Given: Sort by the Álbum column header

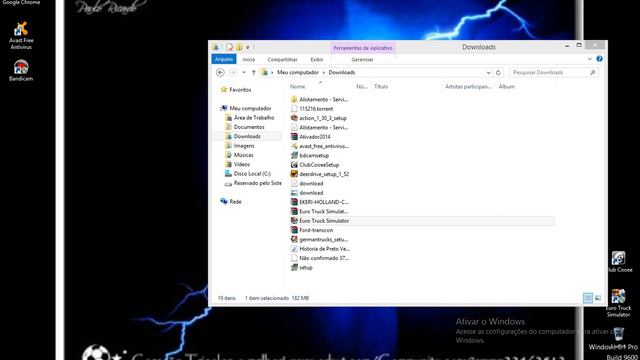Looking at the screenshot, I should coord(507,87).
